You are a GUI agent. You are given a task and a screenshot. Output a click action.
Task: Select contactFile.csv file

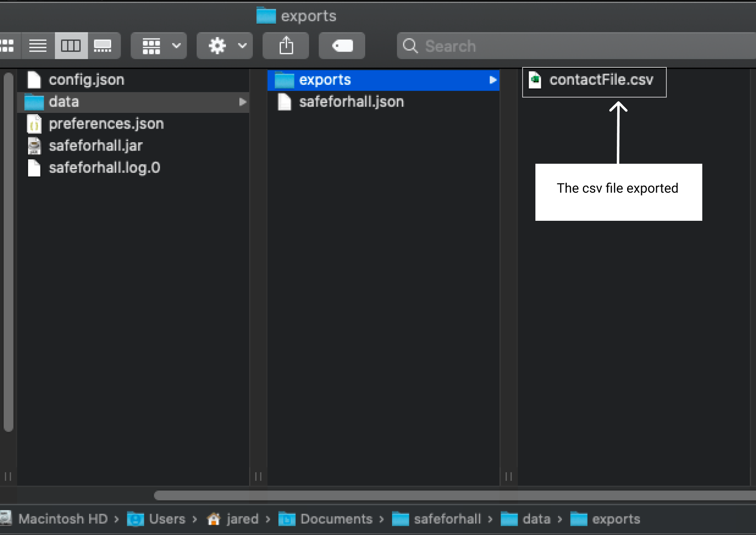pos(594,80)
